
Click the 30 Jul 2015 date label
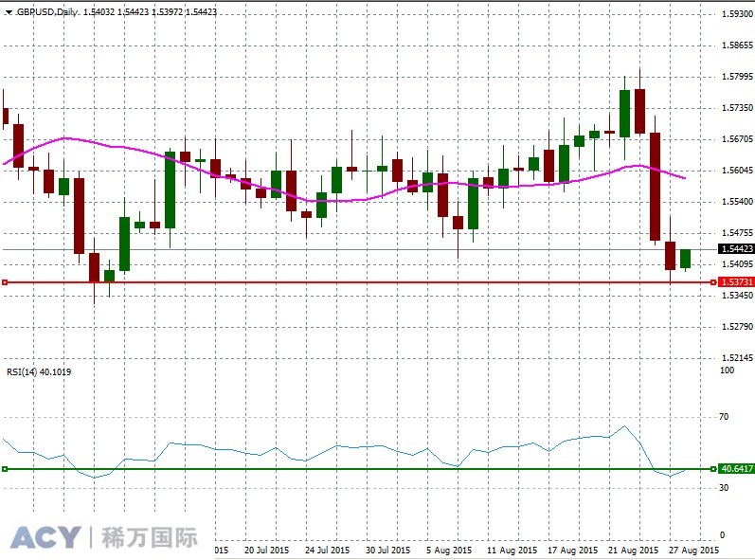click(387, 550)
